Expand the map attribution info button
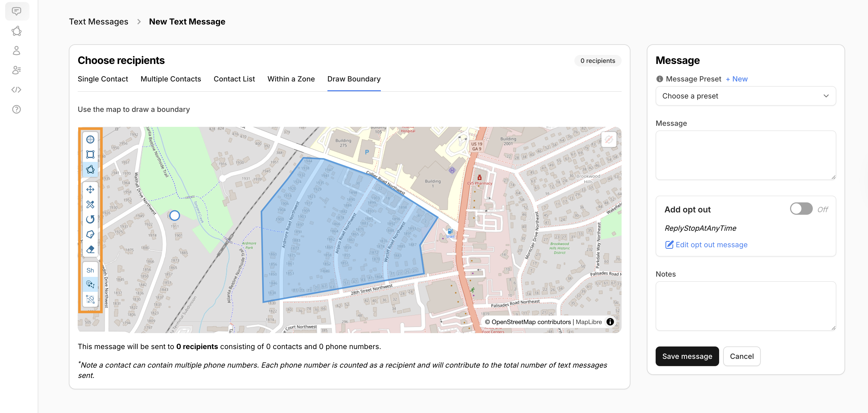 click(610, 322)
